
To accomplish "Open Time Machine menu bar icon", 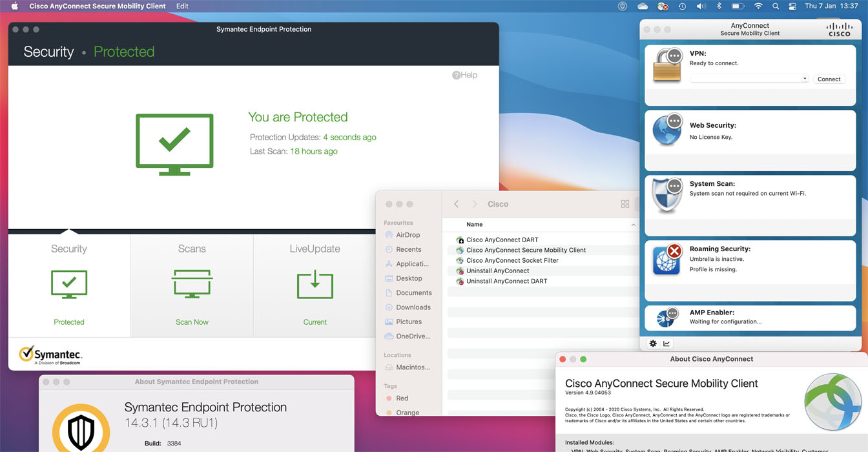I will point(682,6).
